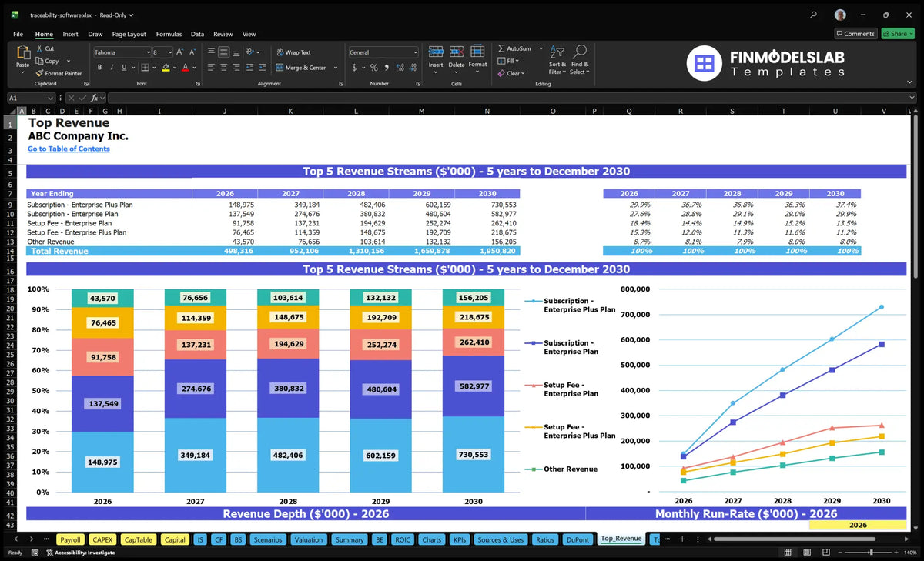Click the green Share button
The height and width of the screenshot is (561, 924).
click(897, 34)
